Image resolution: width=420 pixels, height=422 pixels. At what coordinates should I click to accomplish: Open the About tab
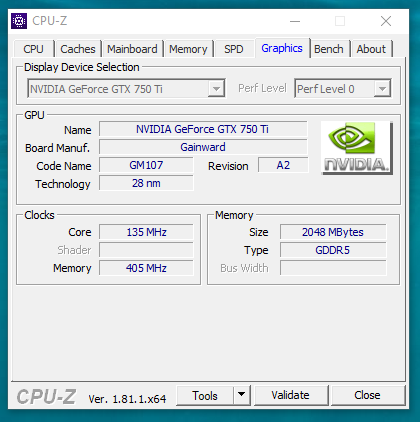click(x=371, y=49)
